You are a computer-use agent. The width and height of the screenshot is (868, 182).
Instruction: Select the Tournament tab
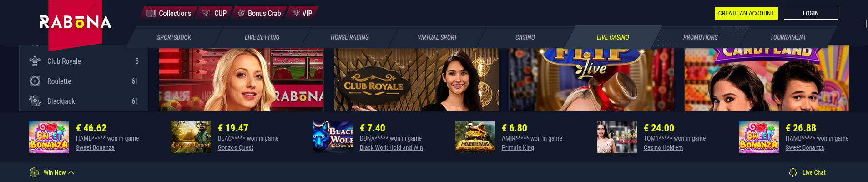[788, 37]
